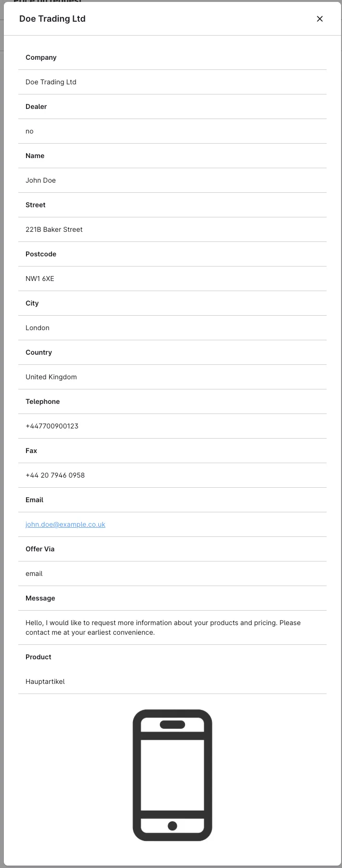The image size is (342, 868).
Task: Click the Telephone field label
Action: click(43, 401)
